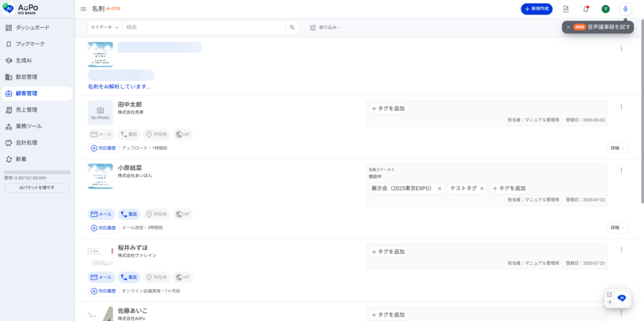Toggle the hamburger sidebar menu icon

(x=83, y=9)
